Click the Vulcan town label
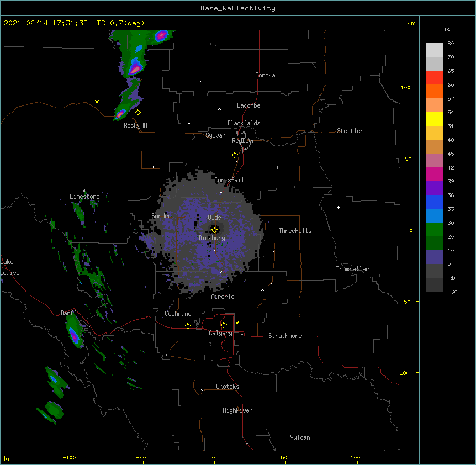Screen dimensions: 476x465 click(300, 437)
